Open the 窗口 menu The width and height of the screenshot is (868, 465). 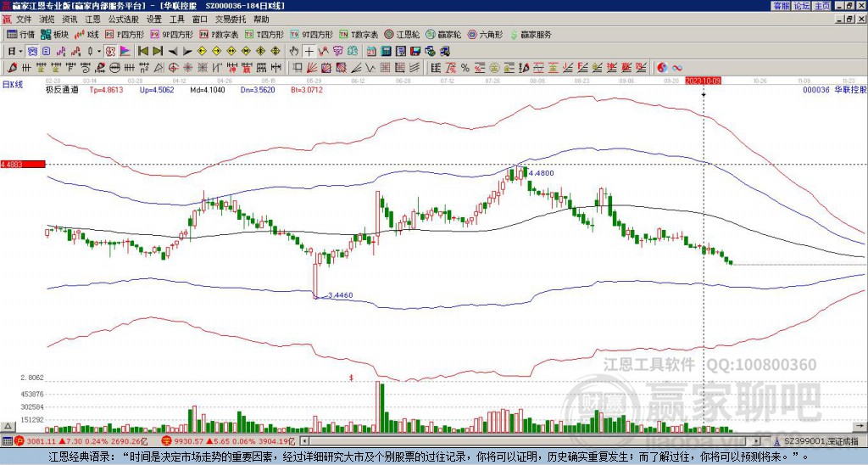200,20
